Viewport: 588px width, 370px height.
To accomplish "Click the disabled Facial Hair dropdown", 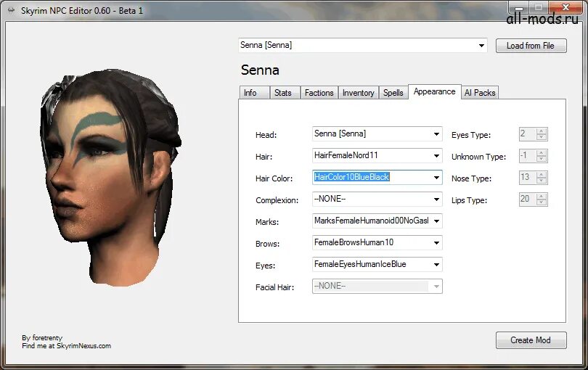I will click(377, 286).
